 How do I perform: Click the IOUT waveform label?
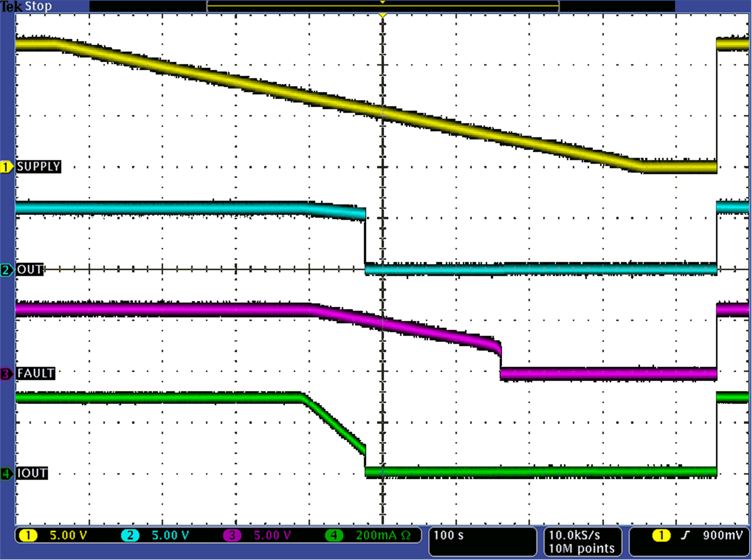coord(32,474)
